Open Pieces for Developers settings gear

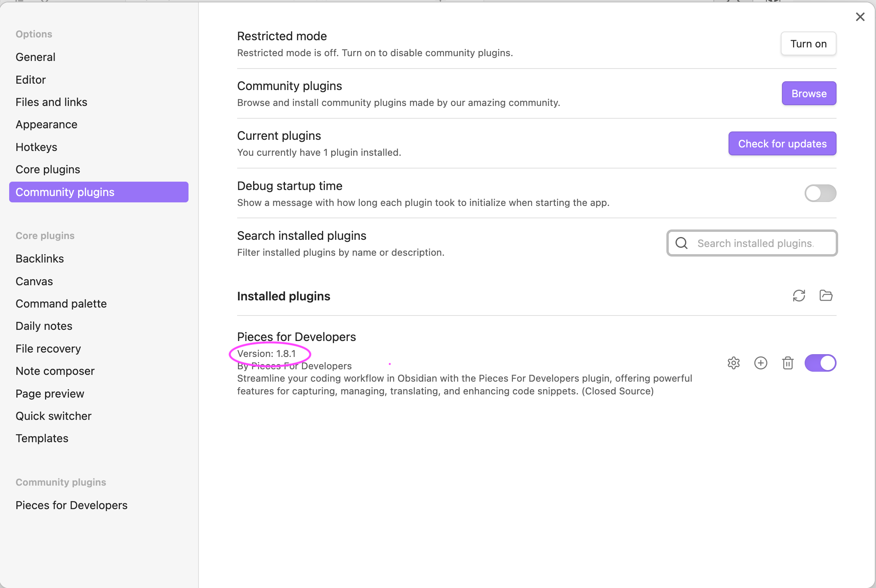(734, 363)
